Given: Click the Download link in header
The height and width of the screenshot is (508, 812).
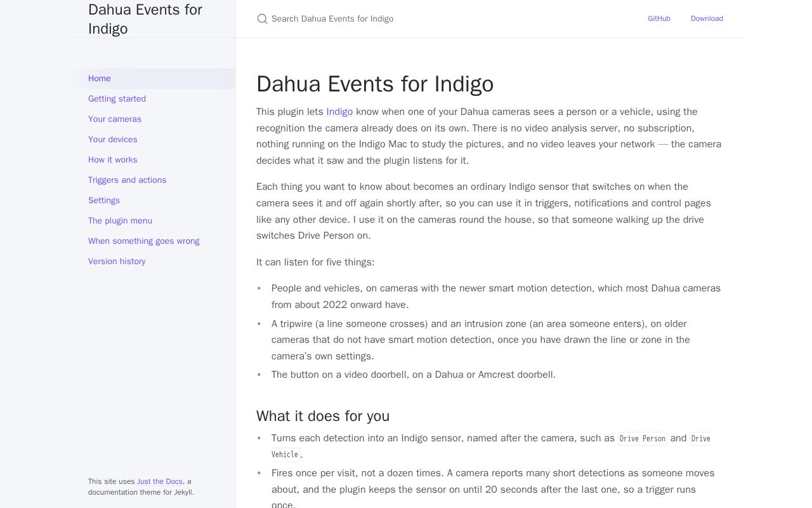Looking at the screenshot, I should [x=707, y=19].
